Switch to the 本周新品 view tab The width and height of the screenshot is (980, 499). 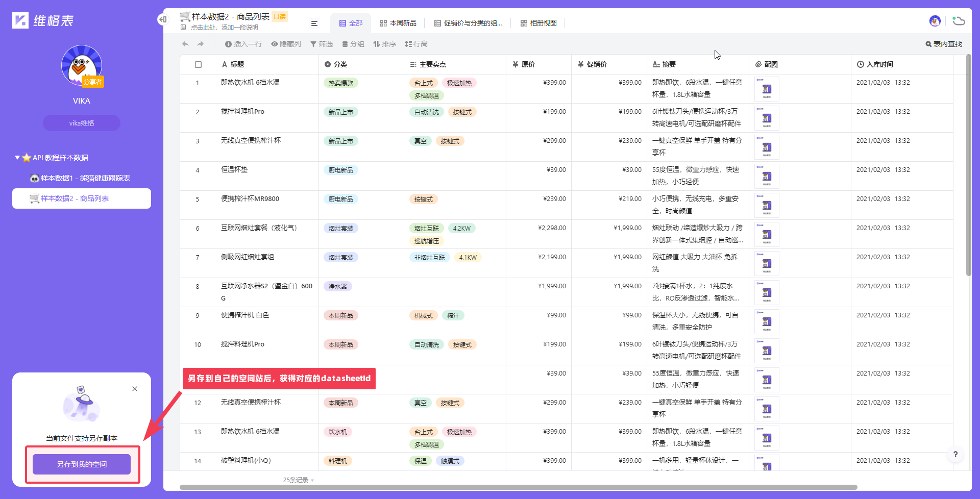(x=398, y=23)
